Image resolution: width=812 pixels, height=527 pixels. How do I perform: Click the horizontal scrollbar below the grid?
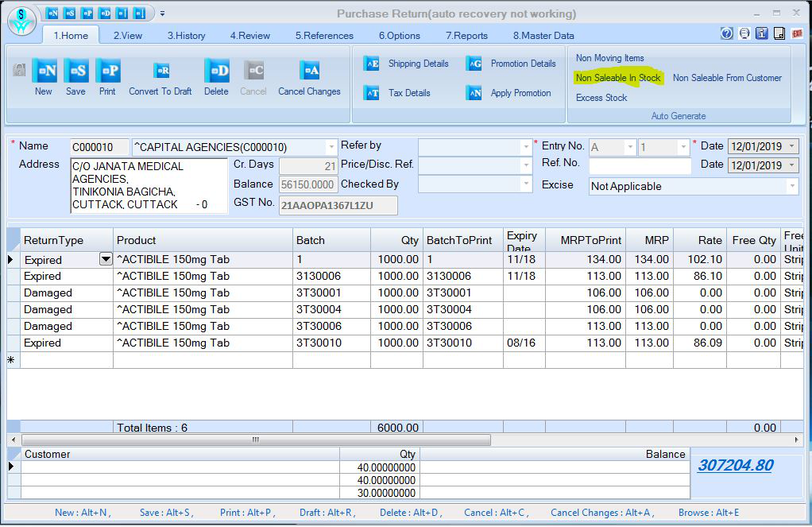(254, 440)
